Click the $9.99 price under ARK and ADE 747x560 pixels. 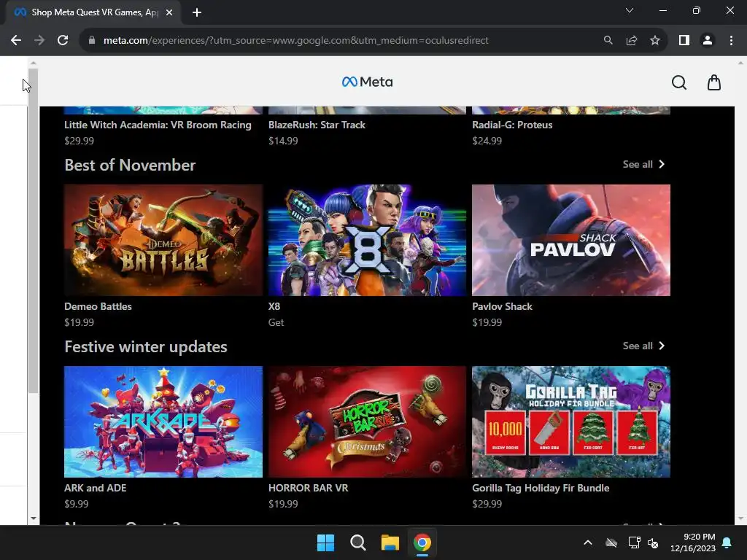76,504
